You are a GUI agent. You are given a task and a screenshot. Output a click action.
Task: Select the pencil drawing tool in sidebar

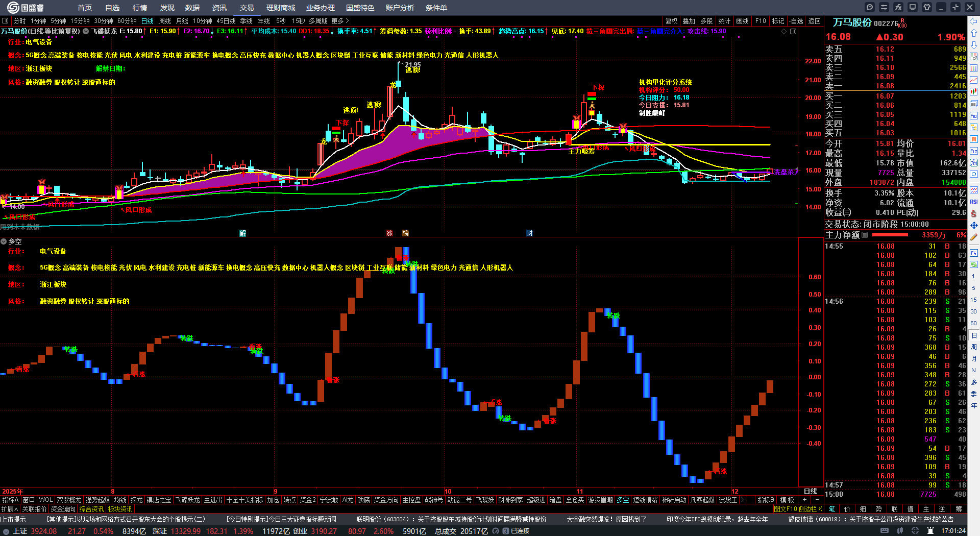click(974, 237)
